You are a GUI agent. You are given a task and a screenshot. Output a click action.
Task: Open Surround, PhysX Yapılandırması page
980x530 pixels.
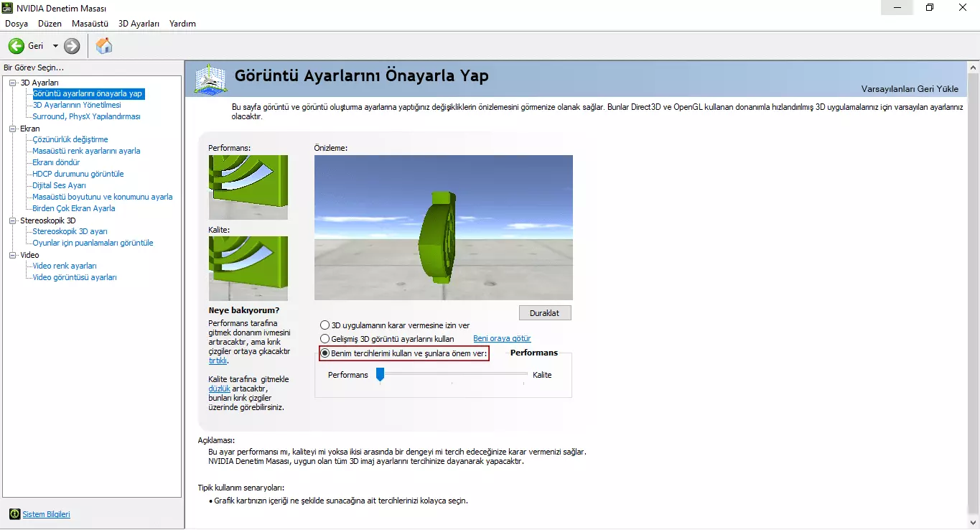(x=86, y=116)
